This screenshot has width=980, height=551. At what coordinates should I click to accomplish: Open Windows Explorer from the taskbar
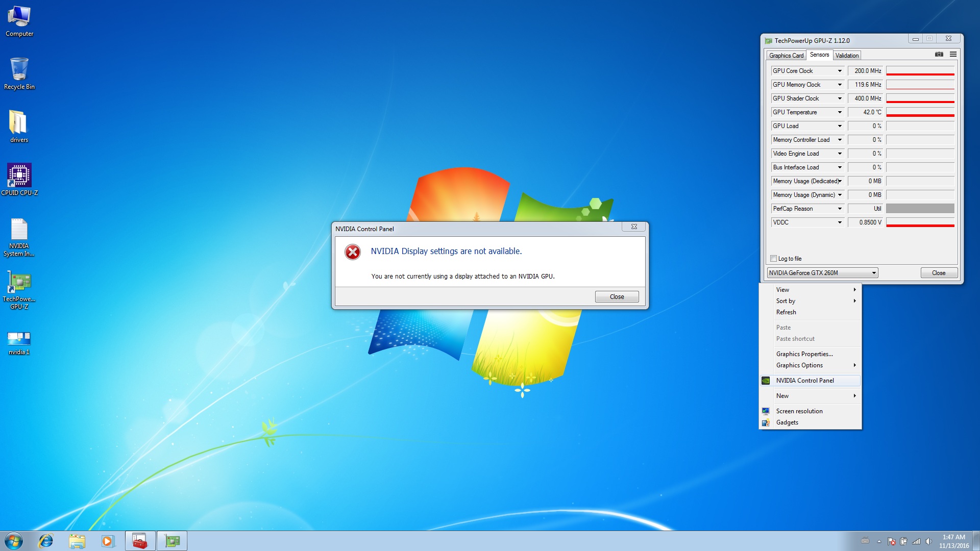coord(77,541)
